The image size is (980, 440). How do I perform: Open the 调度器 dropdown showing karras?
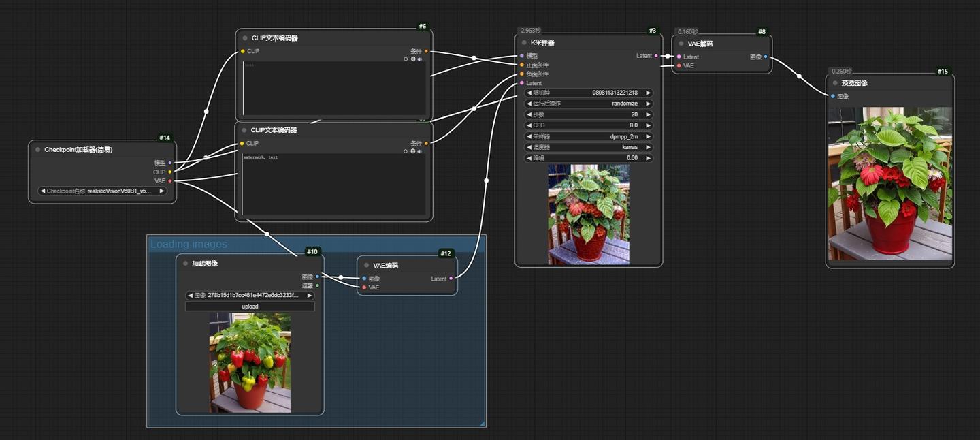589,147
